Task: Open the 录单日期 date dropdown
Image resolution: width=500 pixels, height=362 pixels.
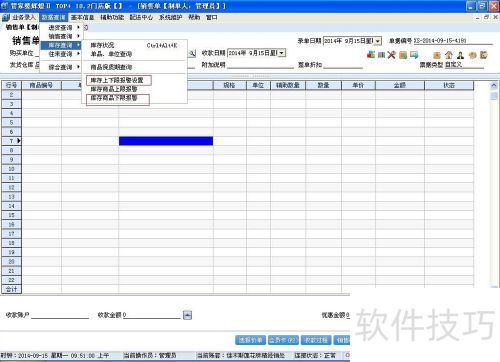Action: (378, 41)
